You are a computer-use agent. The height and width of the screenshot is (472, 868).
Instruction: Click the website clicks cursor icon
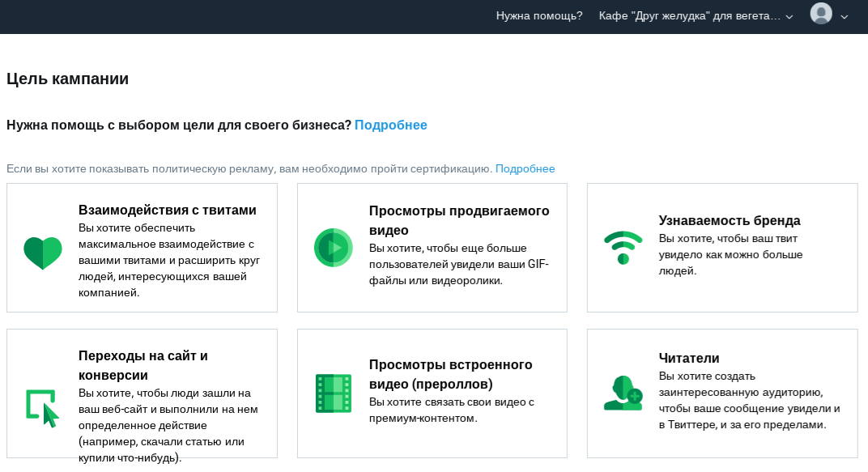43,408
